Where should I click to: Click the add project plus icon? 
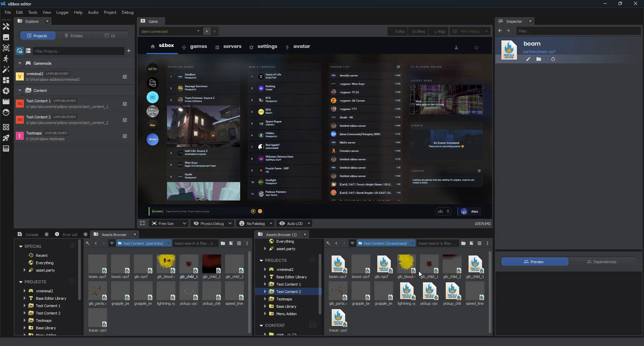pyautogui.click(x=129, y=51)
